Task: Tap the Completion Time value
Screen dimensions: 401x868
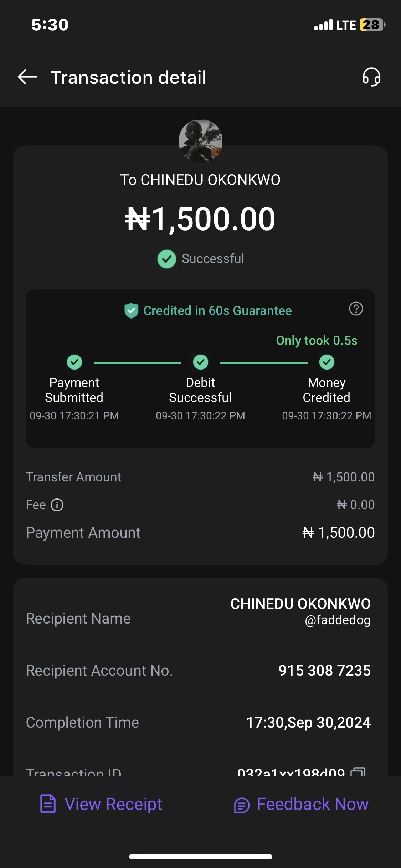Action: point(308,723)
